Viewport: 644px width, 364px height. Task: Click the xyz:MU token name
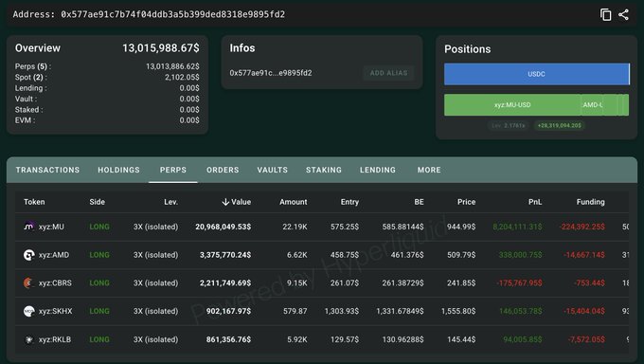click(x=51, y=227)
